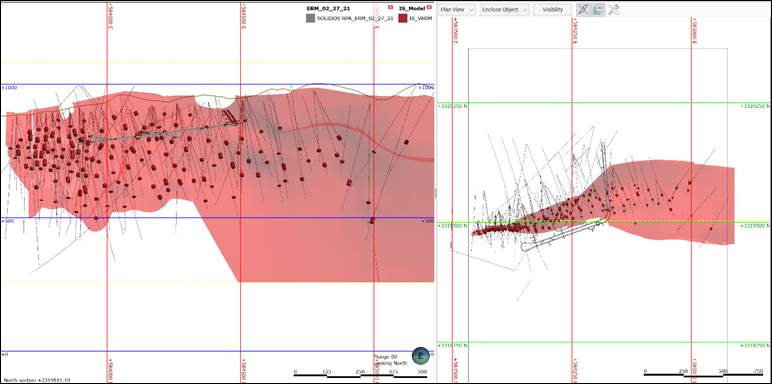Screen dimensions: 772x384
Task: Click the copy view icon beside slicer
Action: point(598,9)
